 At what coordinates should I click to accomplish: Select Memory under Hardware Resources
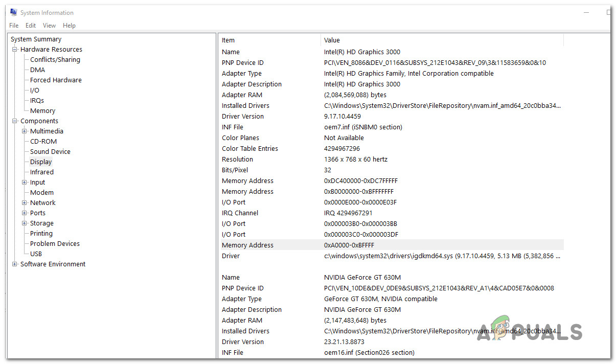pos(42,111)
